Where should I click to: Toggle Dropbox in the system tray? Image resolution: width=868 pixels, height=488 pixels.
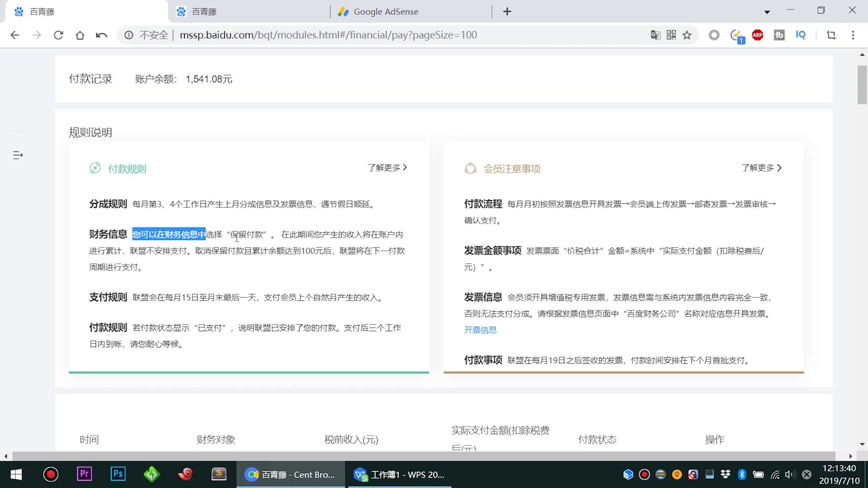725,474
